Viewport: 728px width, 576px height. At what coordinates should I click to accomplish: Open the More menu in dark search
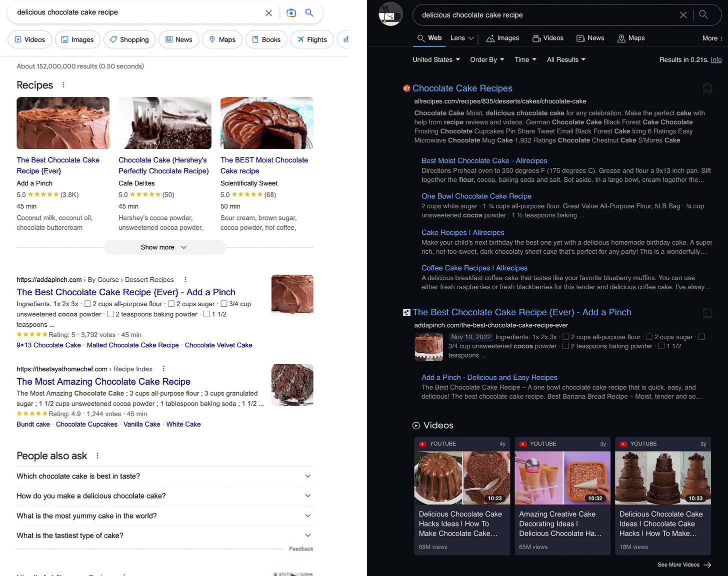click(712, 38)
